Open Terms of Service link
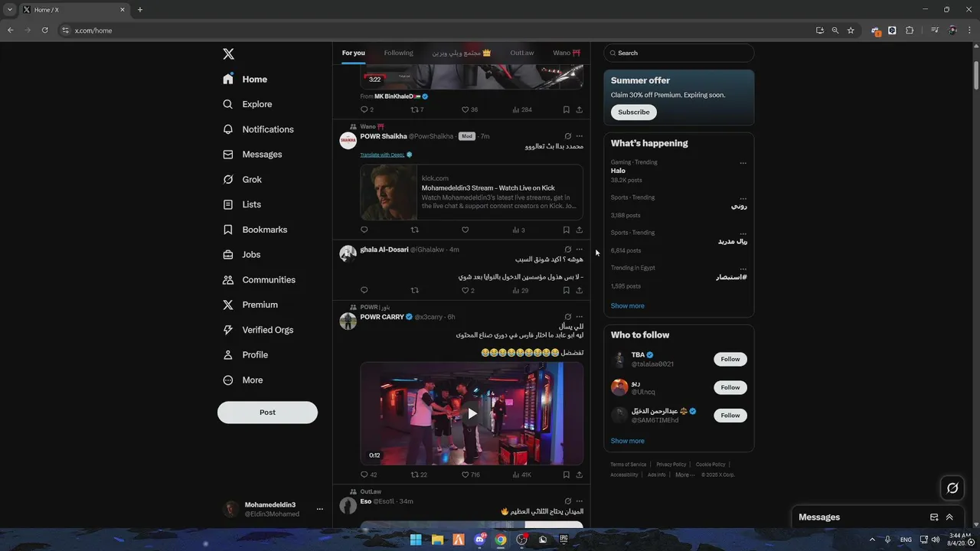The width and height of the screenshot is (980, 551). tap(629, 465)
